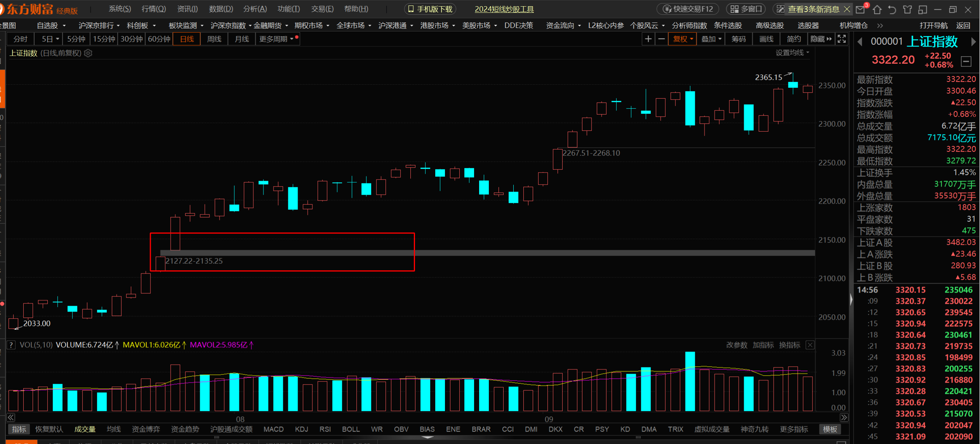Click the 2024短线炒股工具 link
This screenshot has height=444, width=980.
point(504,9)
